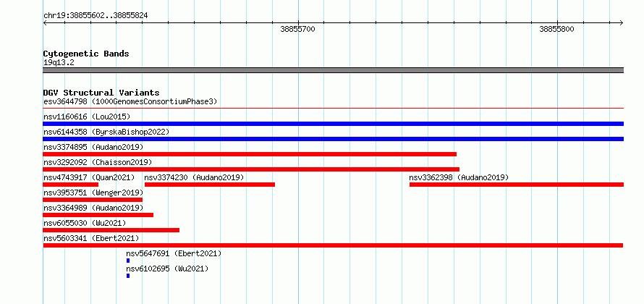
Task: Click the nsv3953751 (Wenger2019) red bar
Action: click(x=93, y=200)
